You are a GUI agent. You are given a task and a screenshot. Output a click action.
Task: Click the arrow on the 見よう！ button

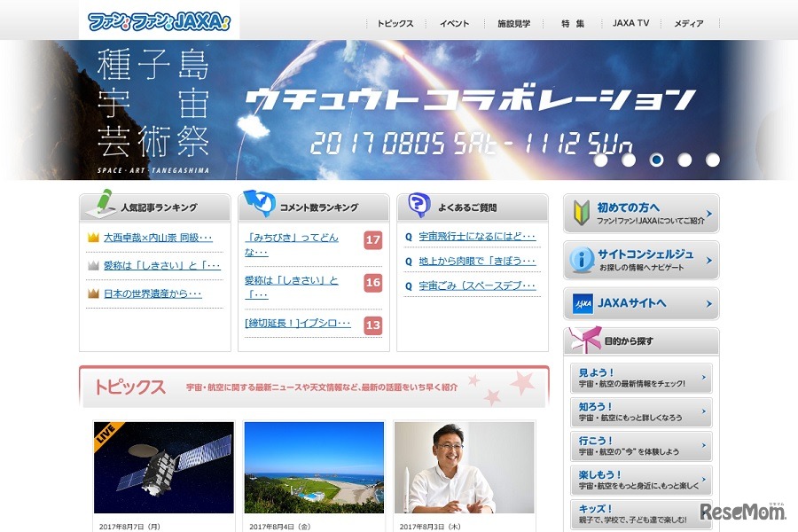(x=704, y=377)
